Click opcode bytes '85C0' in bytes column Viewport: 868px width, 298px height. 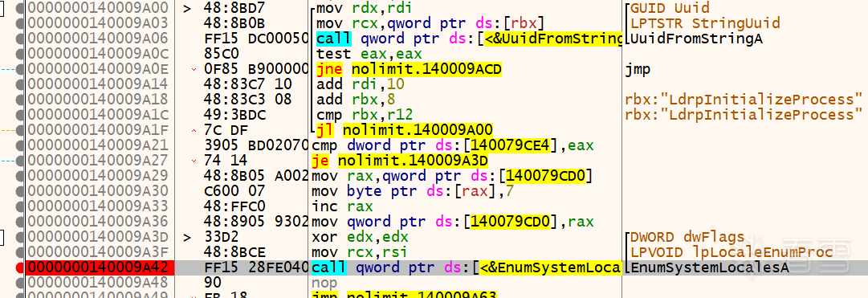(222, 54)
